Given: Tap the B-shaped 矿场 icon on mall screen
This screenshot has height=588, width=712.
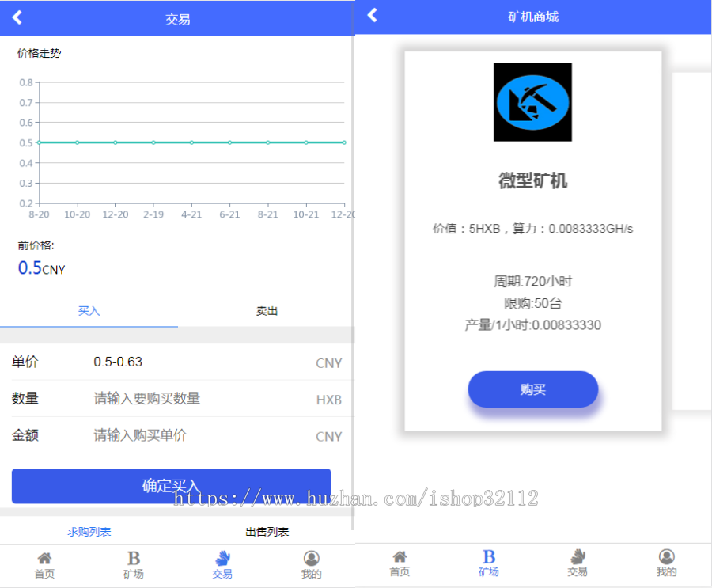Looking at the screenshot, I should [x=488, y=563].
